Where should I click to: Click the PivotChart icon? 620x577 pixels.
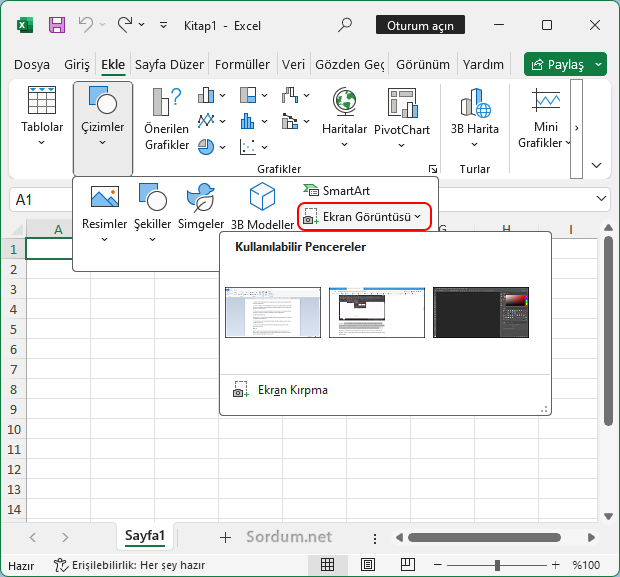(x=403, y=103)
